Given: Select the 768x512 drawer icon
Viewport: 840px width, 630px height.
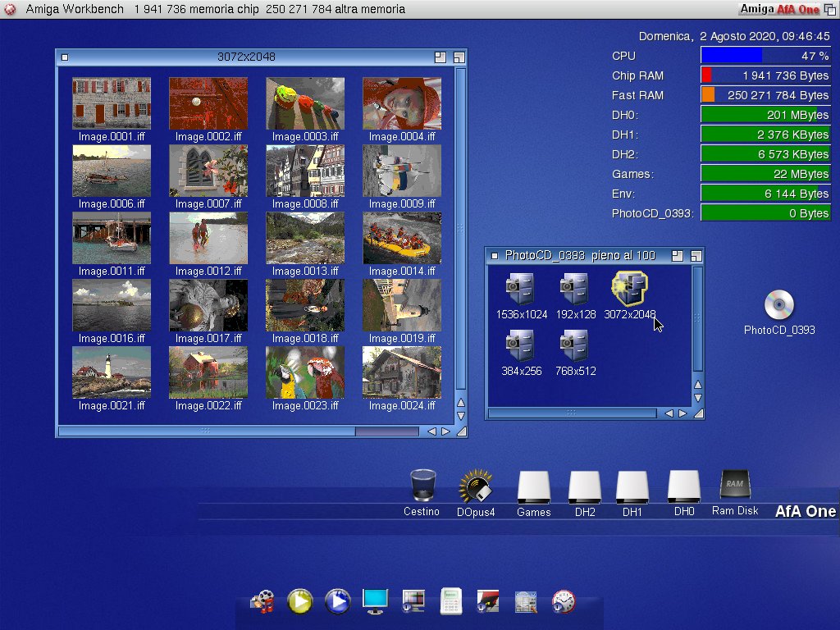Looking at the screenshot, I should [x=573, y=346].
